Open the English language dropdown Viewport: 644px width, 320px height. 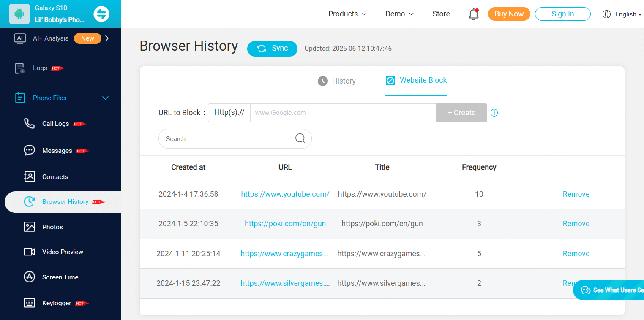[628, 14]
